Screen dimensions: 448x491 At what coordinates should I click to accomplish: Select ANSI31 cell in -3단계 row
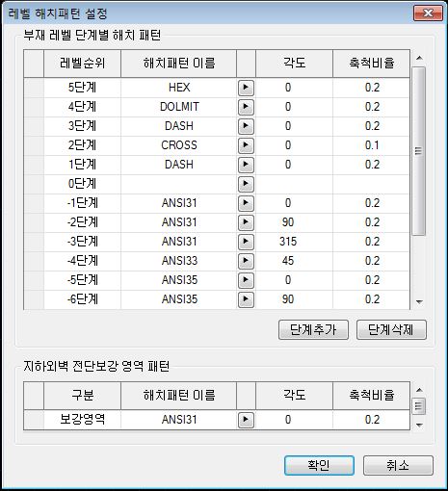click(178, 242)
